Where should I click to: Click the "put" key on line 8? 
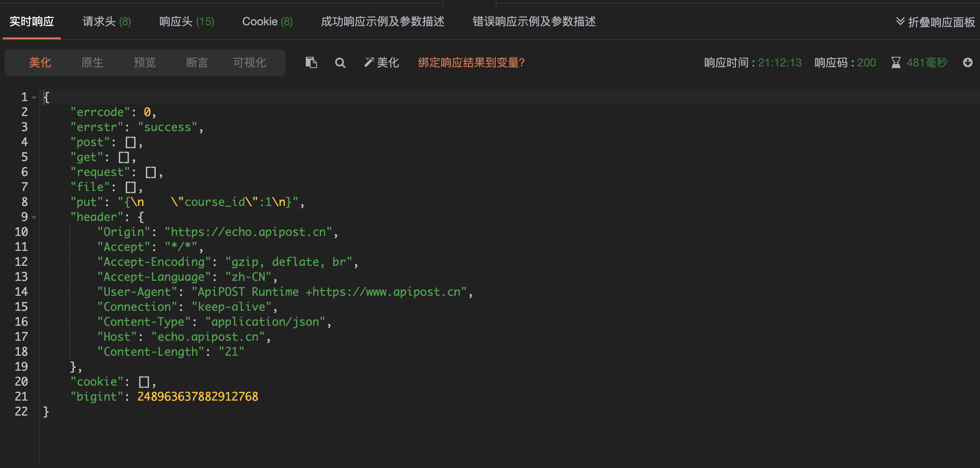(86, 202)
